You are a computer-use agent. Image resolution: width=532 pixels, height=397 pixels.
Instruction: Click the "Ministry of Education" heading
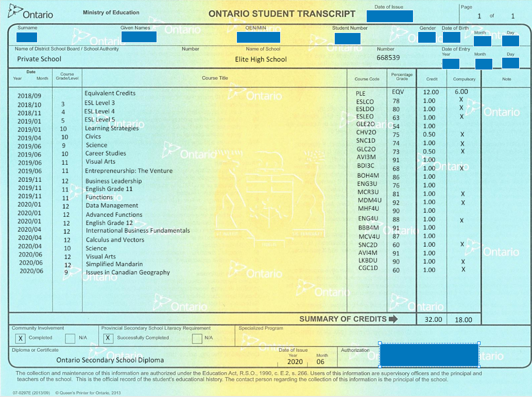111,12
